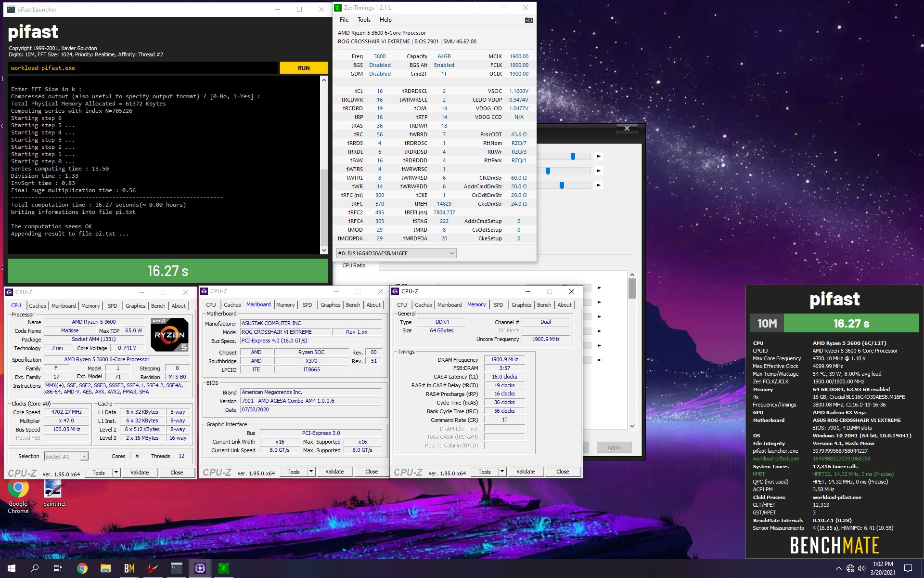
Task: Click the CPU Ratio label
Action: pos(354,265)
